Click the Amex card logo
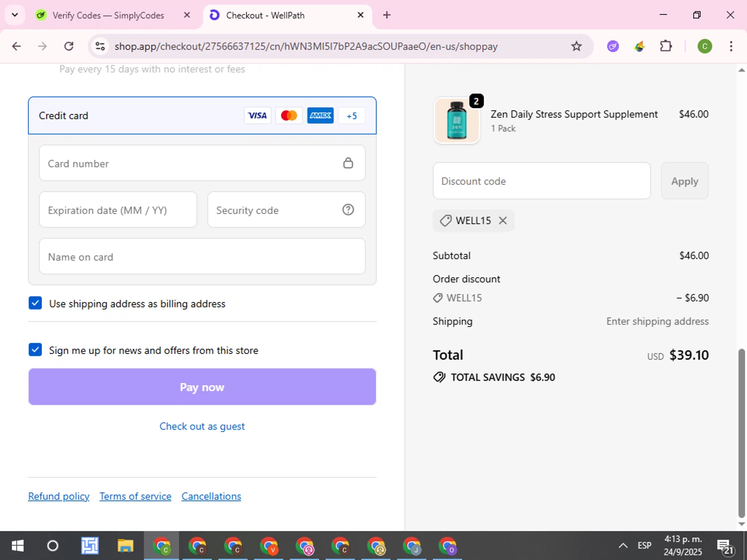The width and height of the screenshot is (747, 560). tap(320, 115)
